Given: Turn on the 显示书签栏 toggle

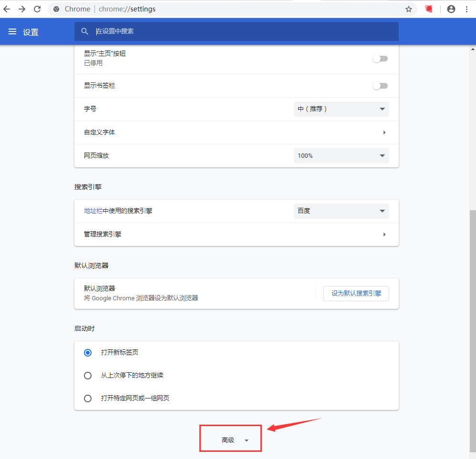Looking at the screenshot, I should [380, 86].
